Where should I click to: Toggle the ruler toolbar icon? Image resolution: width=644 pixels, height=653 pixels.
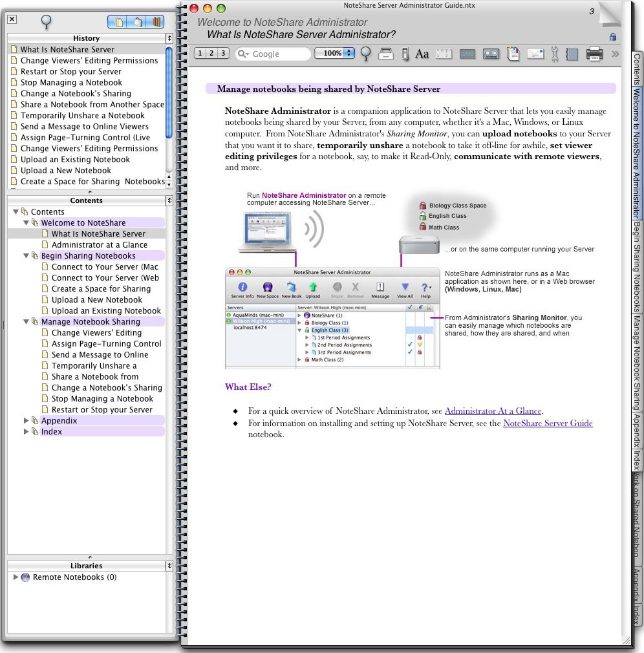tap(444, 54)
